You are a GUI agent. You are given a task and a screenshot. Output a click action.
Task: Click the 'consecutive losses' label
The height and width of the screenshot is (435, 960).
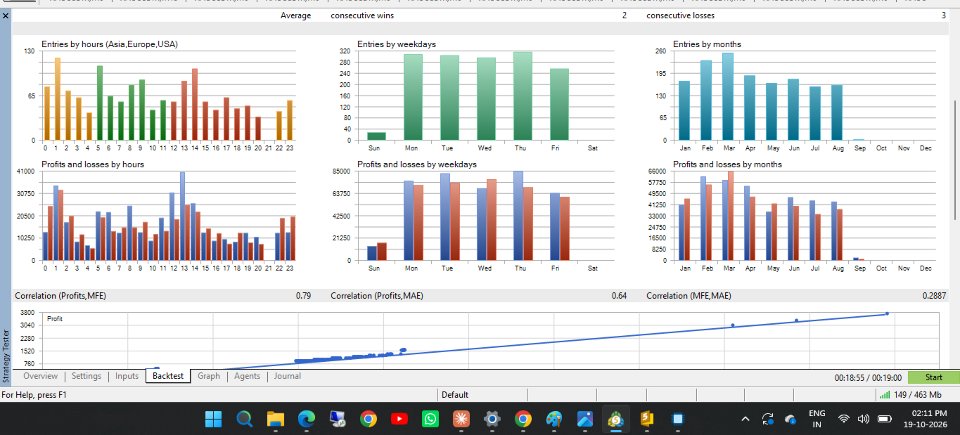tap(680, 15)
